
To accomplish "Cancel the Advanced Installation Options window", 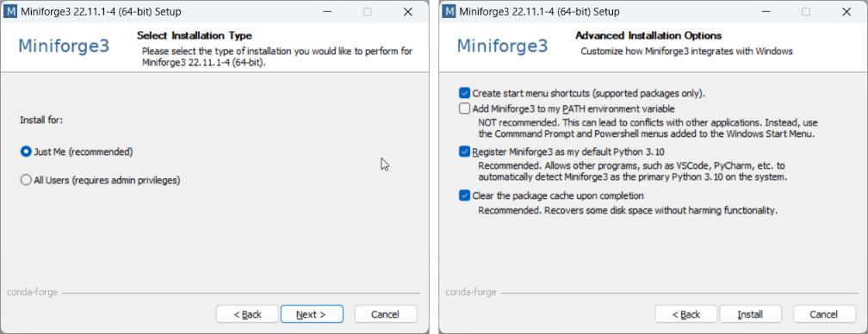I will [x=824, y=314].
